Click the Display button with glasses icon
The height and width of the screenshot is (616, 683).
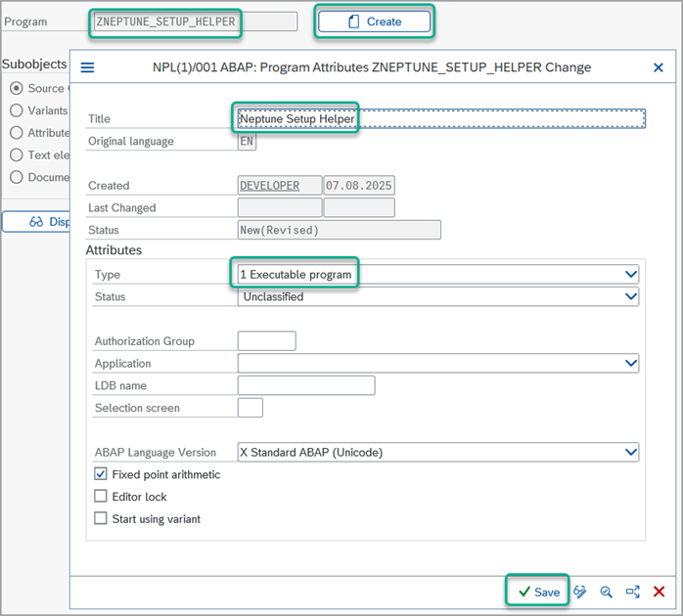[x=36, y=222]
